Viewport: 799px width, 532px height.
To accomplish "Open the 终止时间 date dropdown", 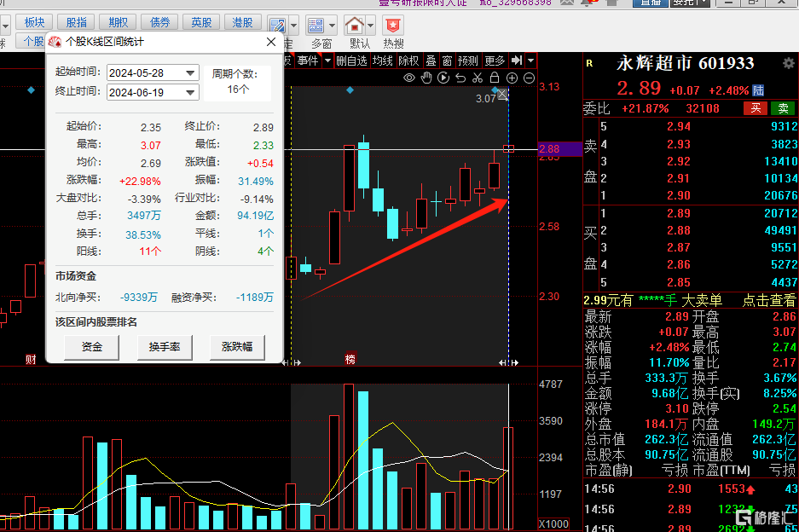I will point(190,92).
